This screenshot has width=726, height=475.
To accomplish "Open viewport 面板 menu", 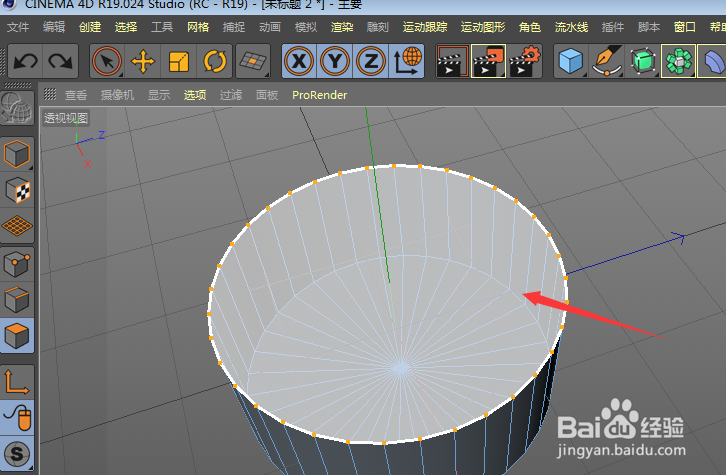I will [x=267, y=95].
